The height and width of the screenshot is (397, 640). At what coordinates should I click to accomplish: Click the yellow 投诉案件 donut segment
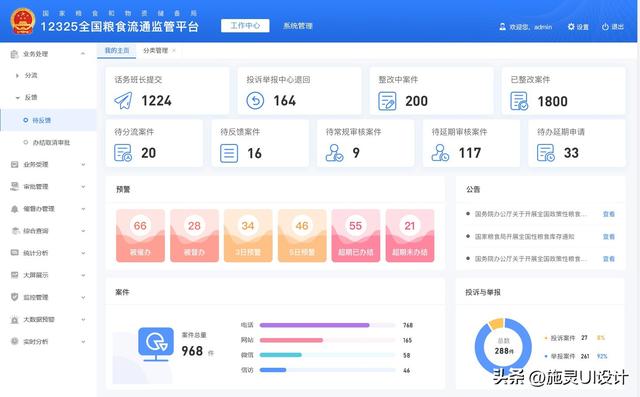coord(496,324)
